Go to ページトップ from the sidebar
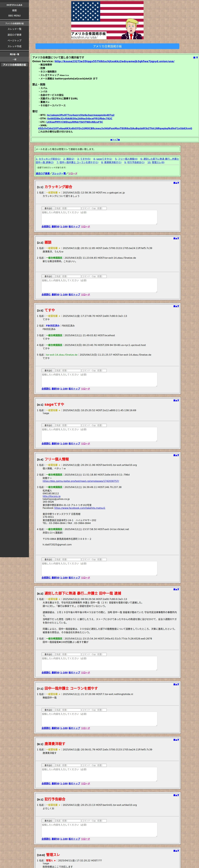Viewport: 199px width, 868px height. pyautogui.click(x=14, y=41)
